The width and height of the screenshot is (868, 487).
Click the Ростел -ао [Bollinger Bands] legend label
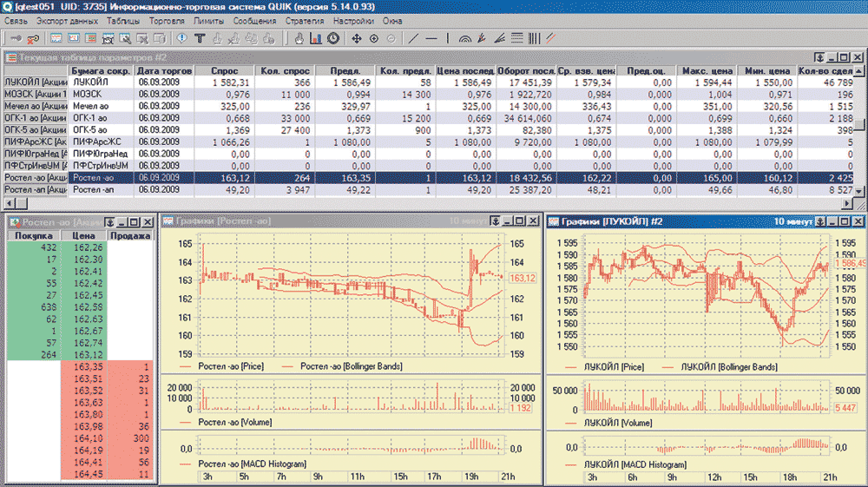pos(351,366)
